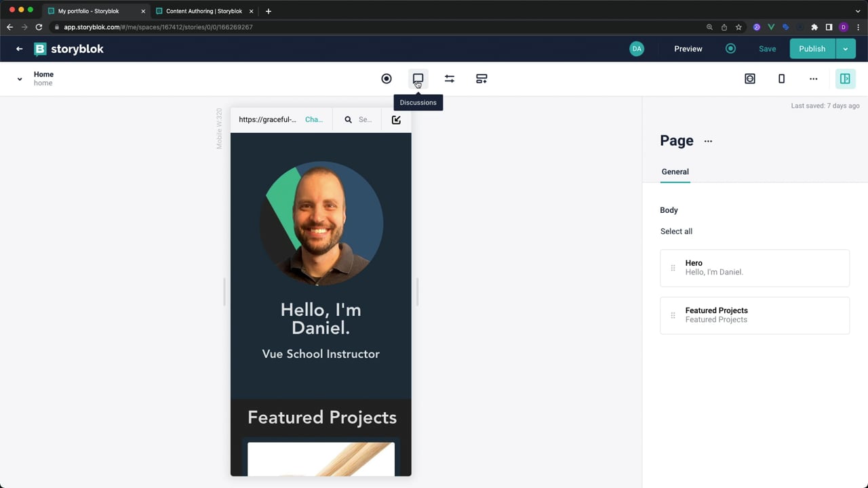Screen dimensions: 868x488
Task: Click the Save button
Action: (767, 49)
